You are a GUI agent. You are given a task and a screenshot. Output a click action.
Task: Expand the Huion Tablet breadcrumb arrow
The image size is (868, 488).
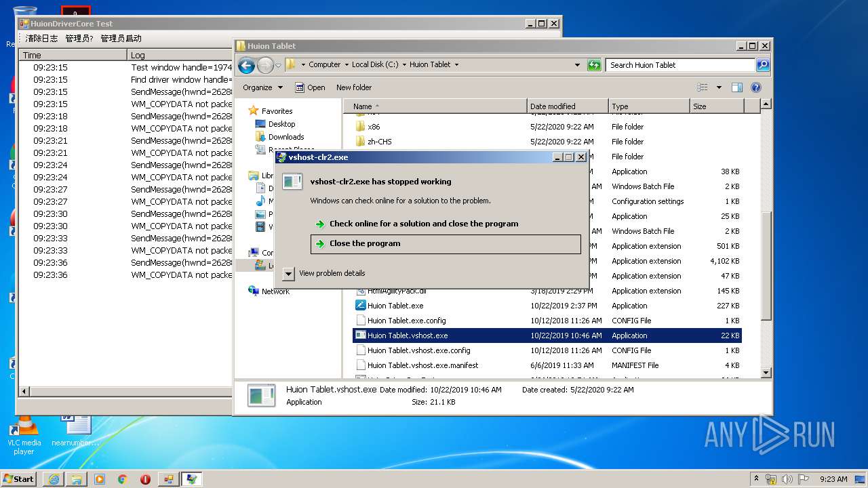click(x=456, y=65)
